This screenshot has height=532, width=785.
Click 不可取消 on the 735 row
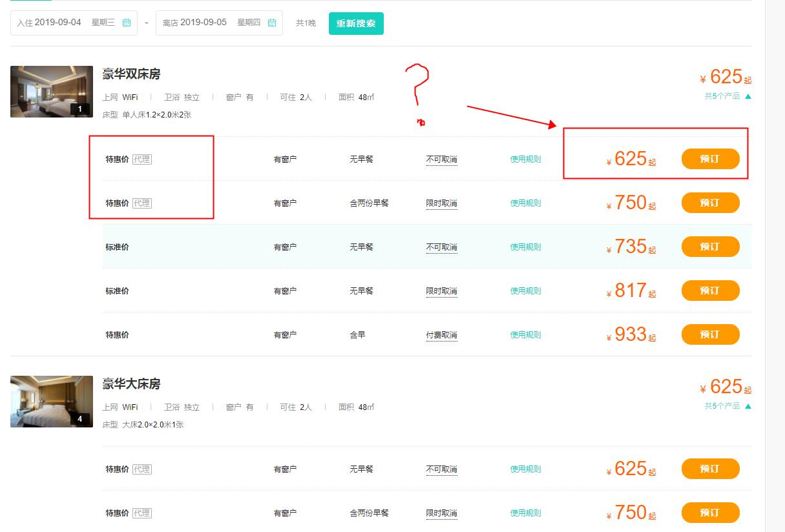441,247
